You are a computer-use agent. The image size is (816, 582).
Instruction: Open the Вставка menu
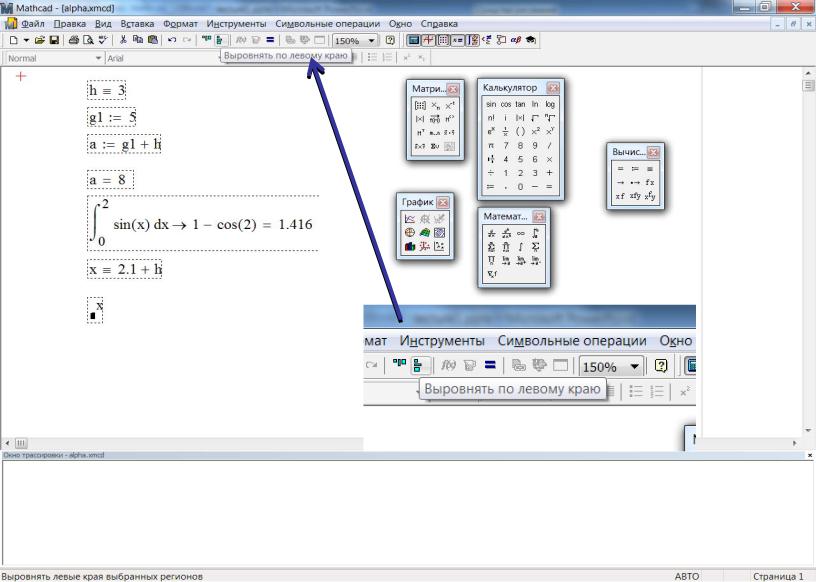[137, 24]
